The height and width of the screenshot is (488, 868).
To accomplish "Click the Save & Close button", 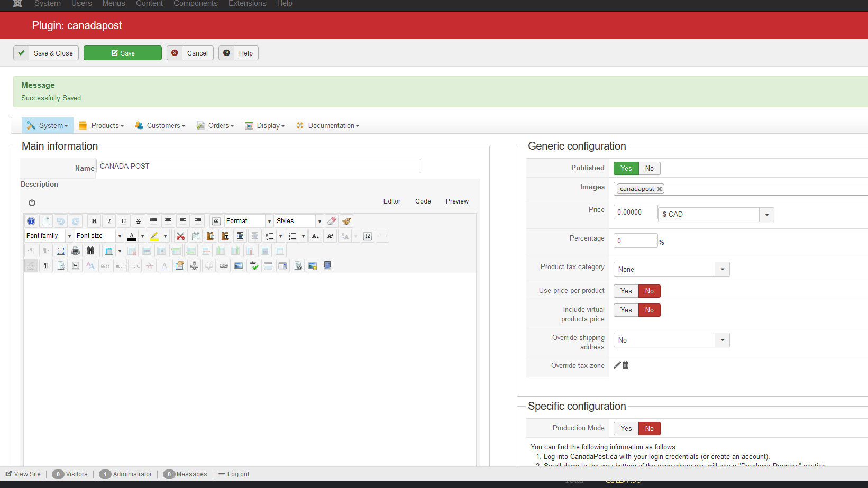I will [46, 53].
